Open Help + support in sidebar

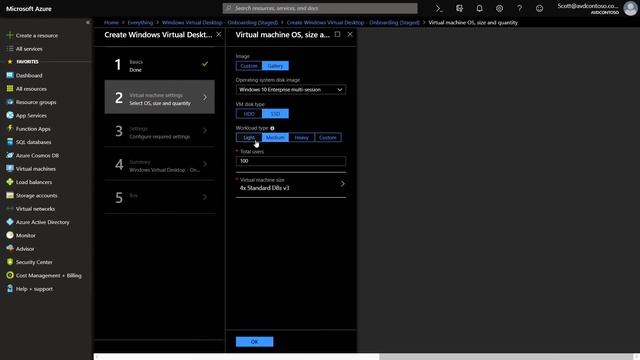pyautogui.click(x=34, y=289)
